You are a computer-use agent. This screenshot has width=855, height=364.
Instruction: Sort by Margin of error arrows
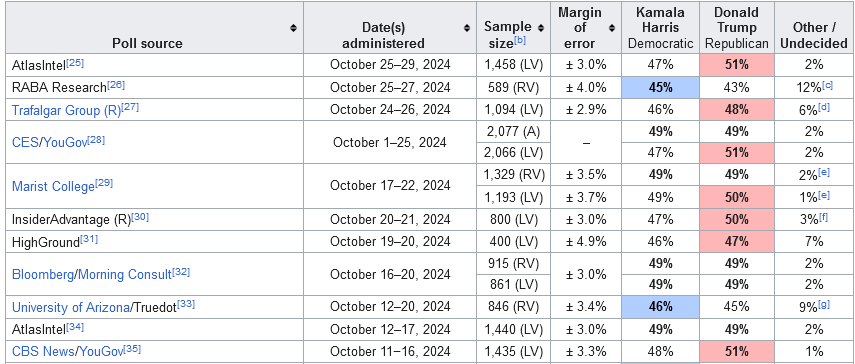tap(612, 28)
